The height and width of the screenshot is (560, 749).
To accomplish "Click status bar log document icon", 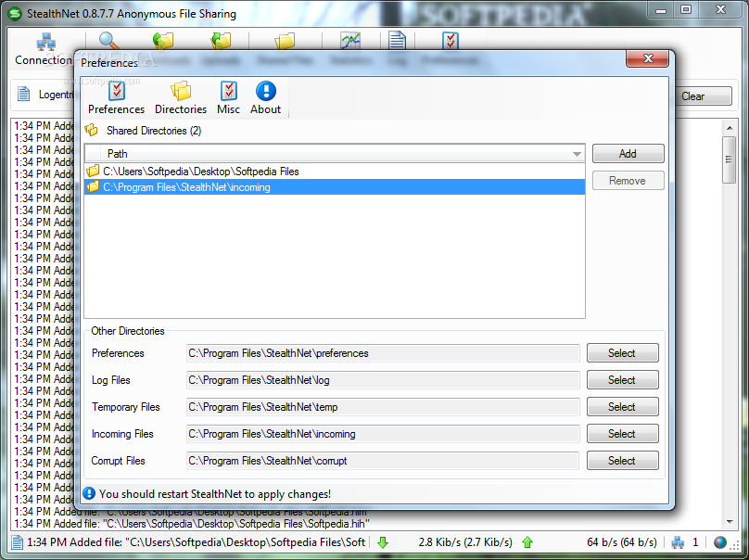I will click(x=17, y=542).
